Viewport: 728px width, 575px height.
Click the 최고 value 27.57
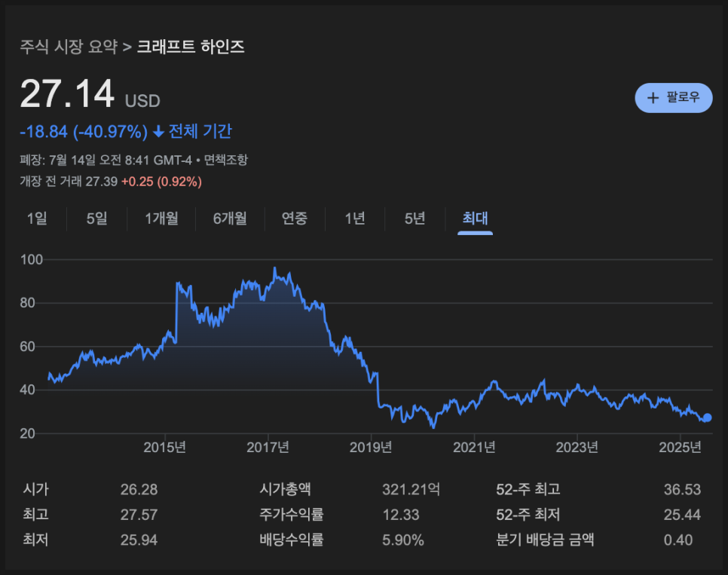point(139,515)
